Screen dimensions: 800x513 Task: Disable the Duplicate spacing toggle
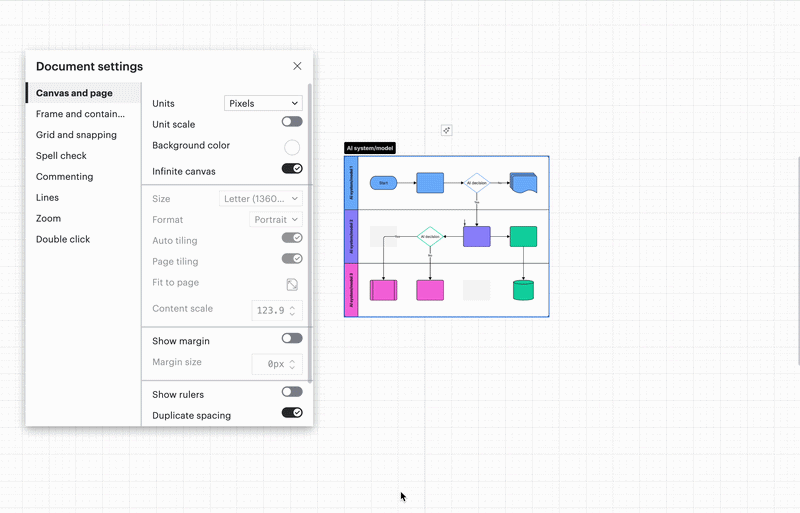[x=292, y=412]
